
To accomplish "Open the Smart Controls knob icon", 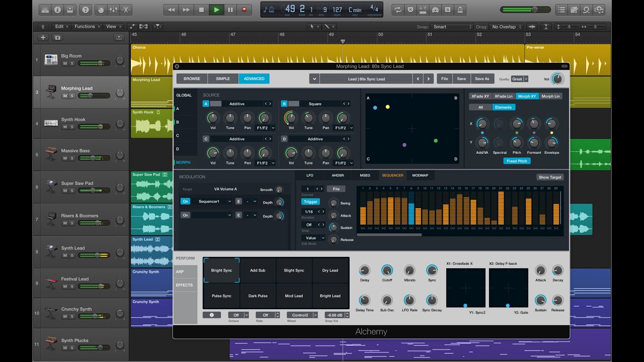I will tap(101, 10).
